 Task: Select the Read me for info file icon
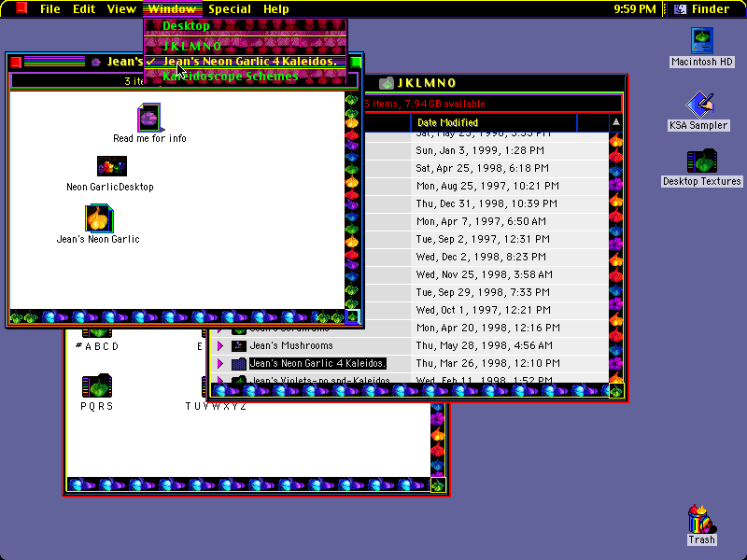tap(149, 118)
